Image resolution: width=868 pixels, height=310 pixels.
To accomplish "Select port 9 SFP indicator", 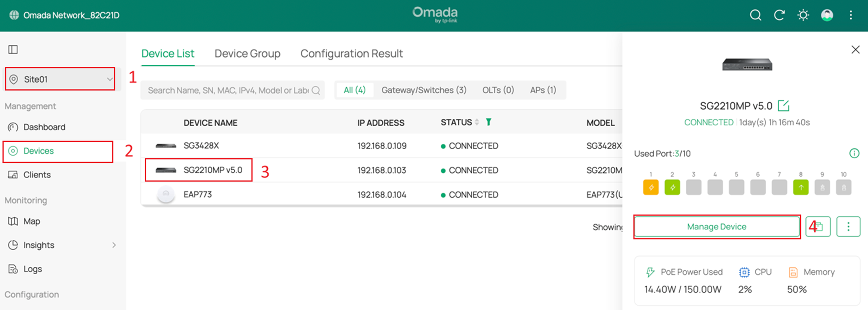I will (822, 187).
